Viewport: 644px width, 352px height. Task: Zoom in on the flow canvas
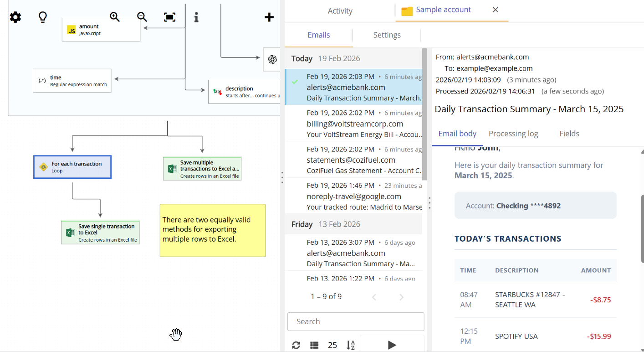pos(114,16)
